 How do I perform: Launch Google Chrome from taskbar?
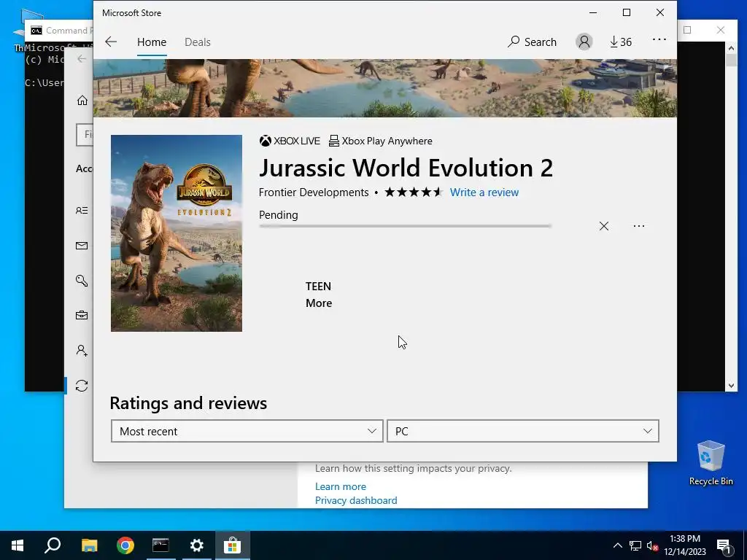125,545
